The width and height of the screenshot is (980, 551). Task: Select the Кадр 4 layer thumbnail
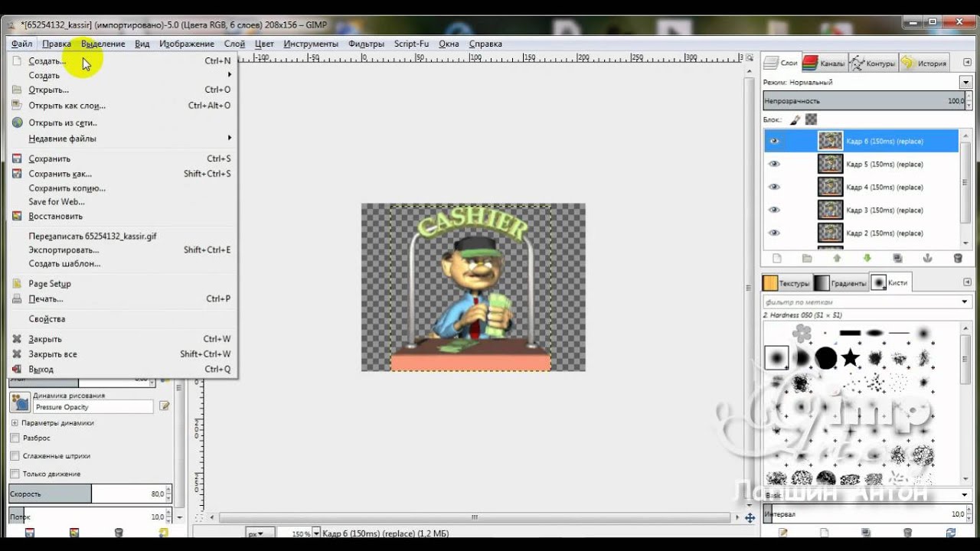(830, 187)
